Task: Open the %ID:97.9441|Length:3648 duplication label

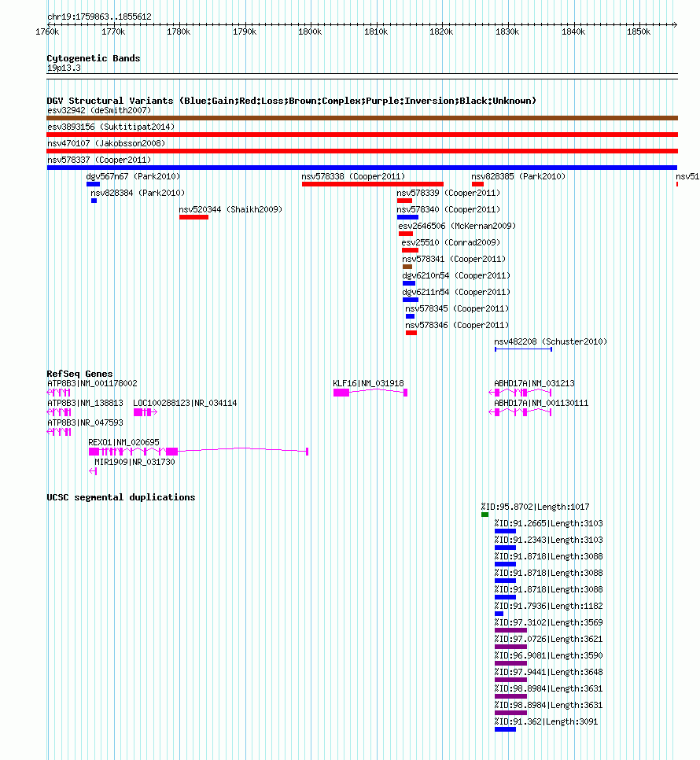Action: (548, 672)
